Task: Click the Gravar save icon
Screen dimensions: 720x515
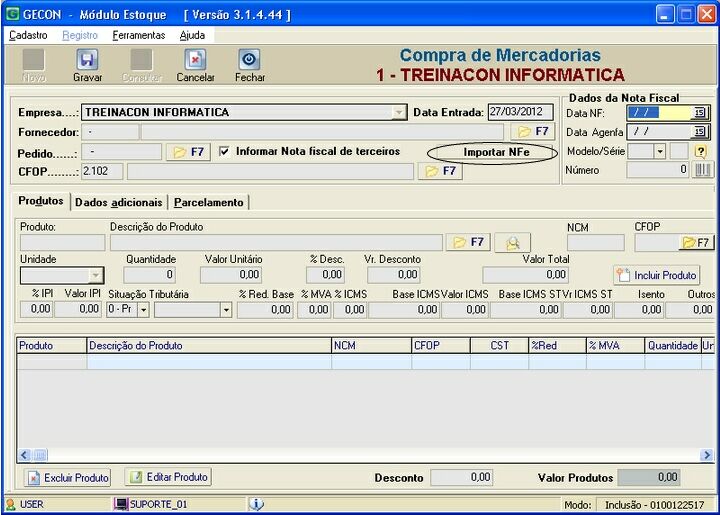Action: pyautogui.click(x=87, y=60)
